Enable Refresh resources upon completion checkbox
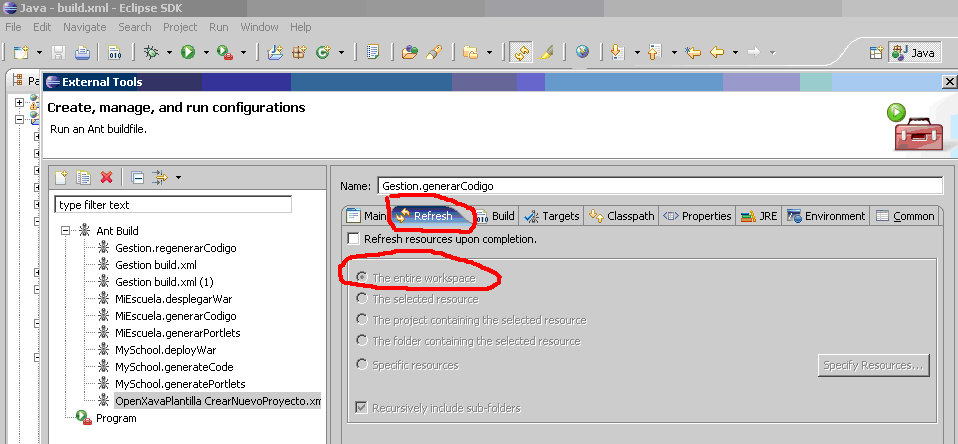This screenshot has height=444, width=958. (353, 239)
